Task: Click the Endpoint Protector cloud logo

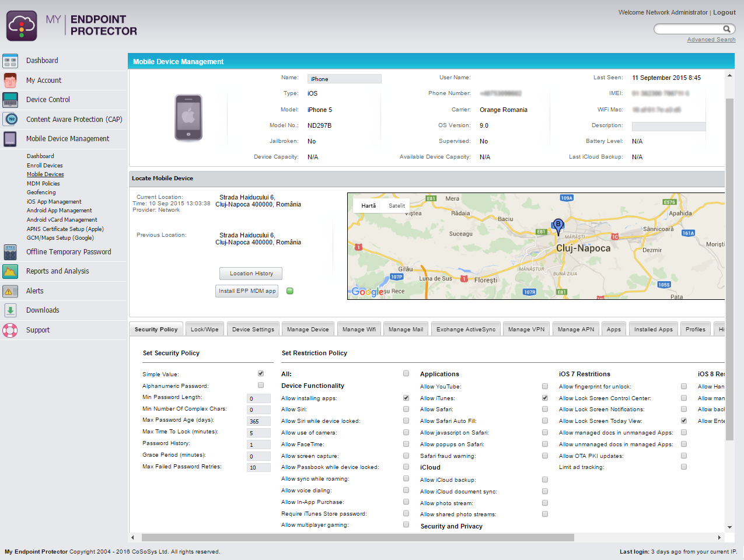Action: point(22,26)
